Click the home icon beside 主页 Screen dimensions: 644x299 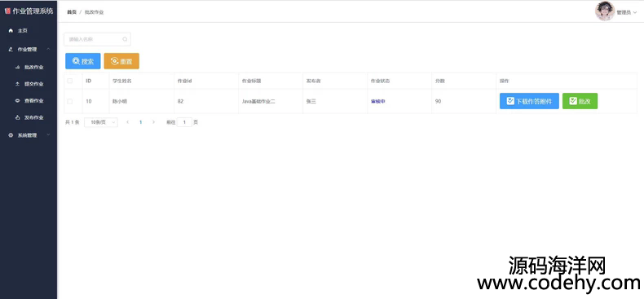11,30
